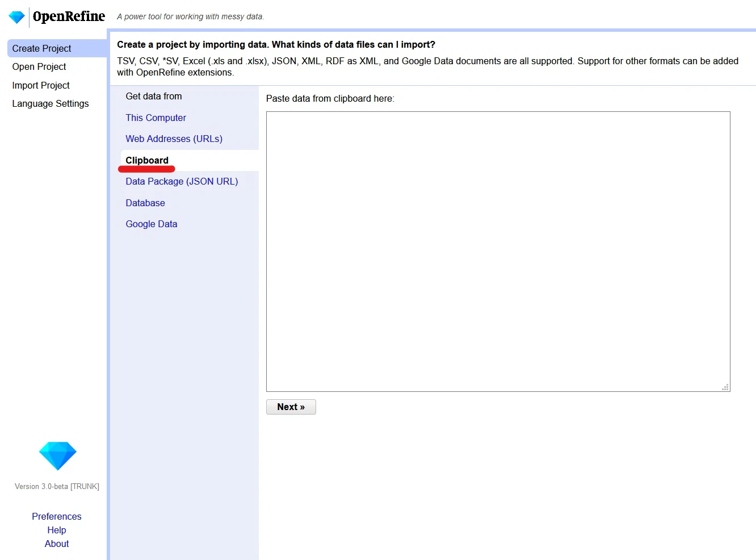Open the Help link
Image resolution: width=756 pixels, height=560 pixels.
click(57, 530)
